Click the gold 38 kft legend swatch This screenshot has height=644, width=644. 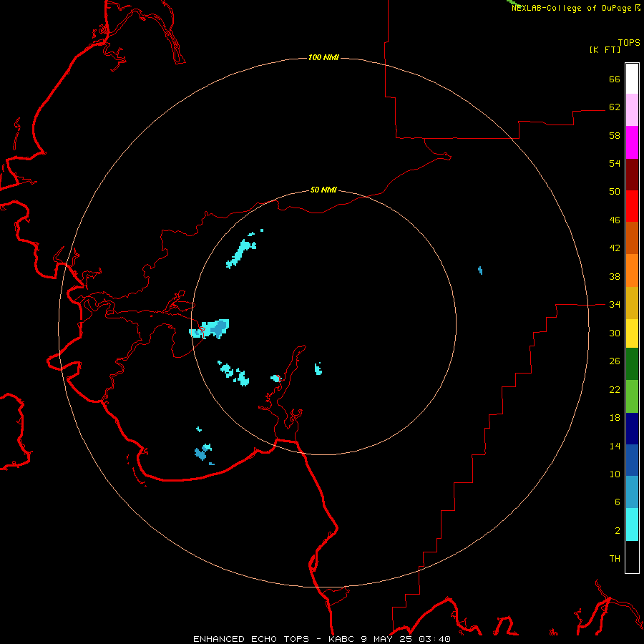point(632,303)
